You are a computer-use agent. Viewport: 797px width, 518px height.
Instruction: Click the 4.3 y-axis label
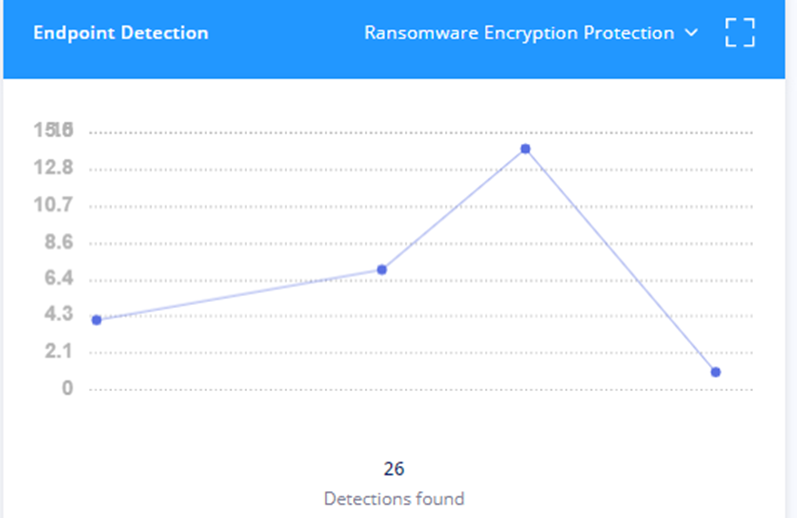coord(59,314)
